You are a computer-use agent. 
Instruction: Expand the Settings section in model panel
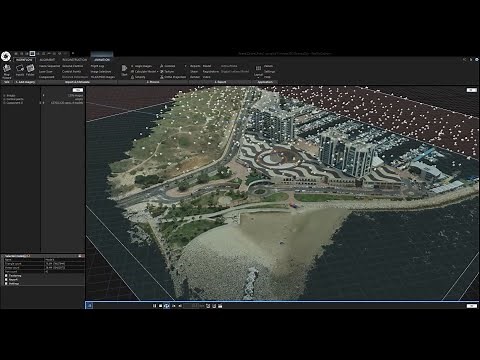pos(6,284)
